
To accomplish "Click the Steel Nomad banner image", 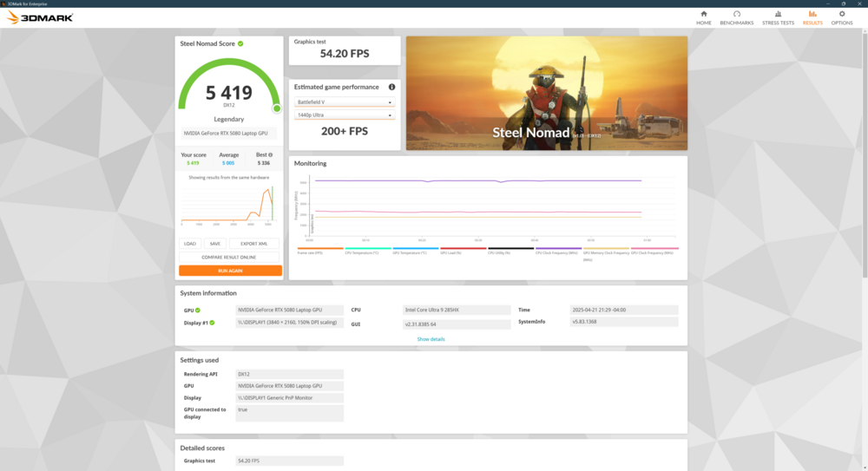I will click(546, 93).
